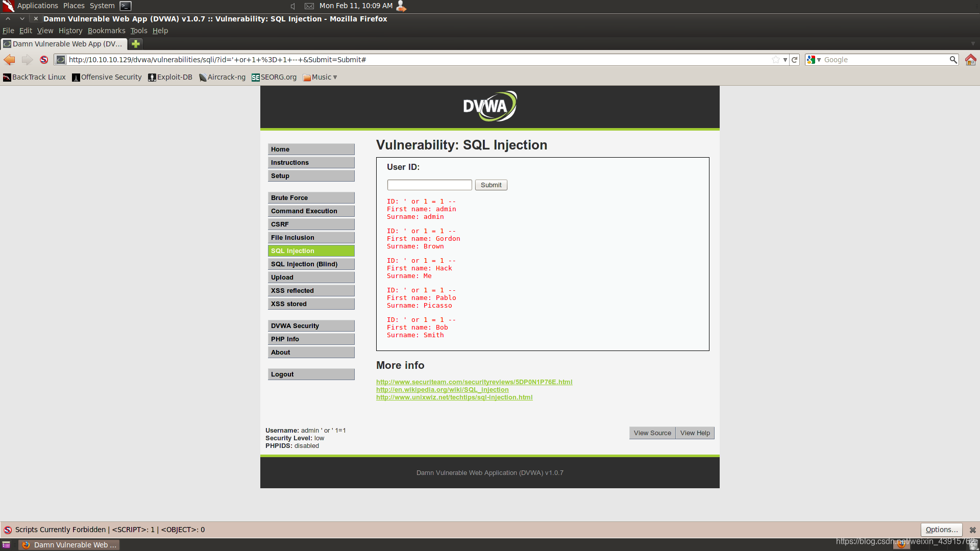
Task: Open the File menu
Action: [x=8, y=31]
